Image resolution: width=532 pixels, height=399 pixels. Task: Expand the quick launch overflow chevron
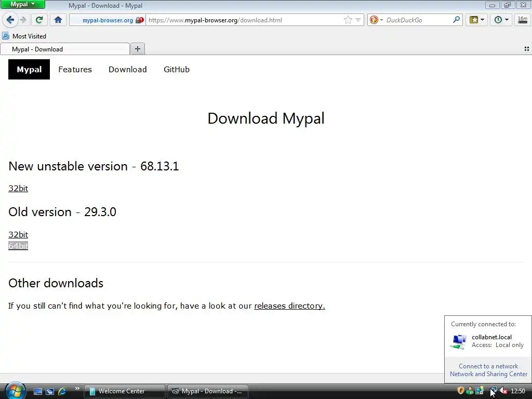point(77,389)
